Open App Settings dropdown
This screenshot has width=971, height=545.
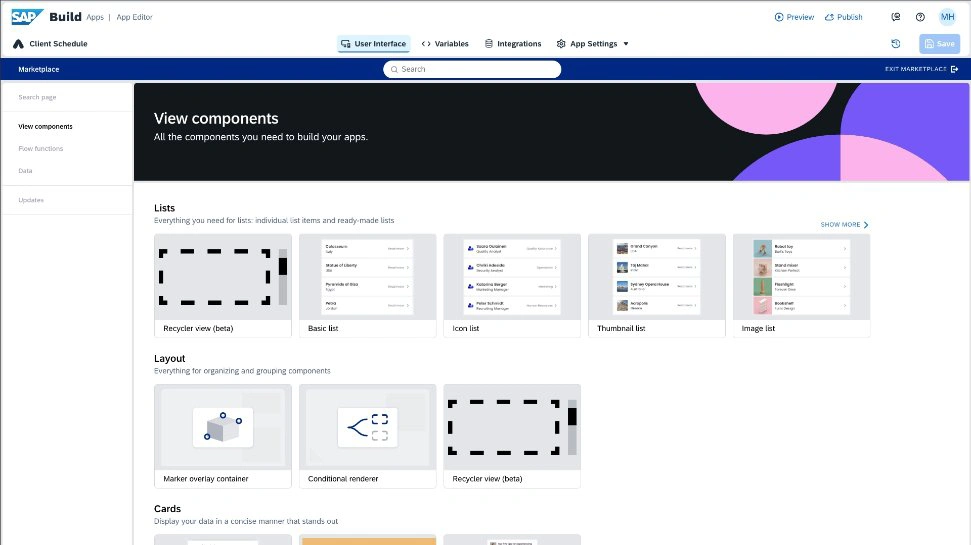pos(593,44)
